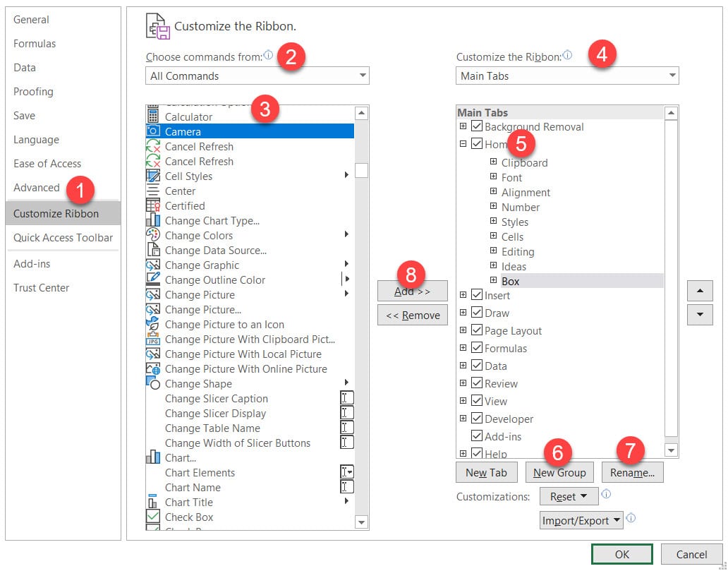Expand the Font group
Viewport: 728px width, 571px height.
click(494, 176)
